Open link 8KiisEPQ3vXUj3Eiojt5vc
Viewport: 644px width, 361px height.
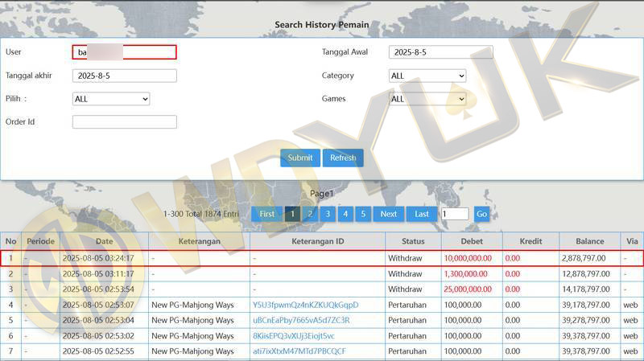pyautogui.click(x=294, y=336)
